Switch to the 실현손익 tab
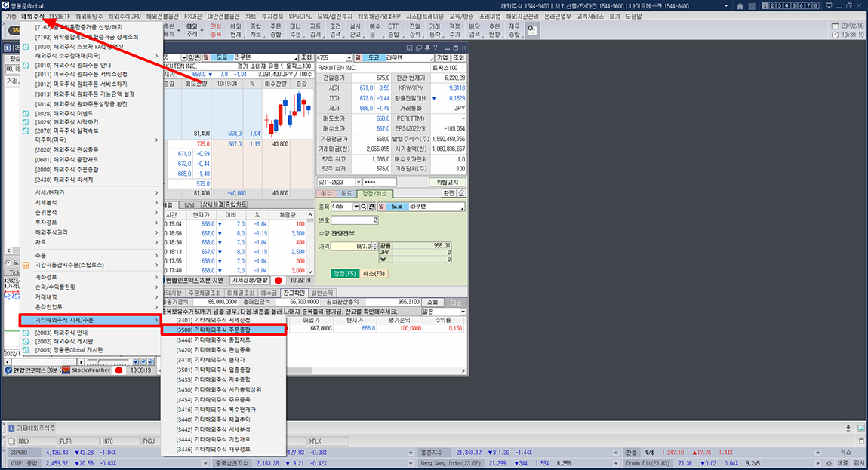The width and height of the screenshot is (868, 470). [x=322, y=293]
